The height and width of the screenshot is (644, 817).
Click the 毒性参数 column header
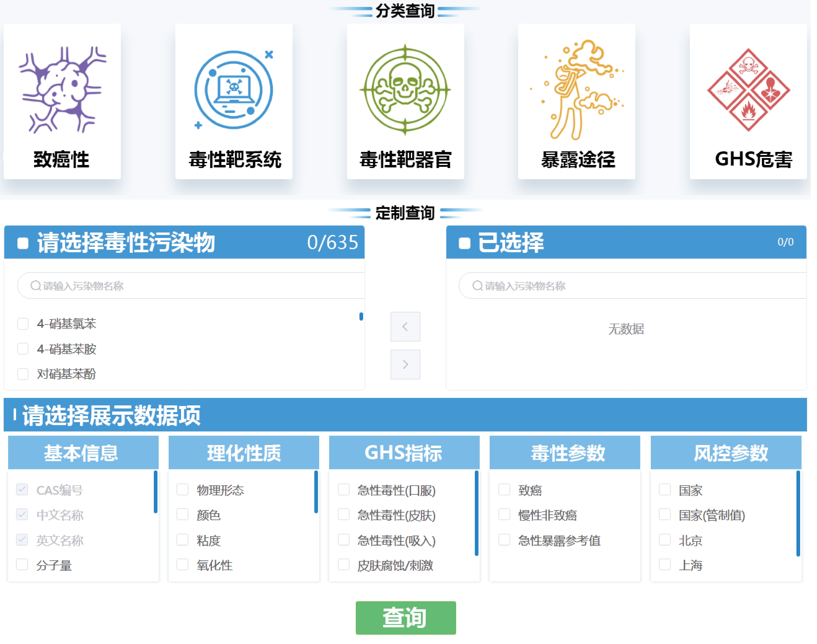565,452
